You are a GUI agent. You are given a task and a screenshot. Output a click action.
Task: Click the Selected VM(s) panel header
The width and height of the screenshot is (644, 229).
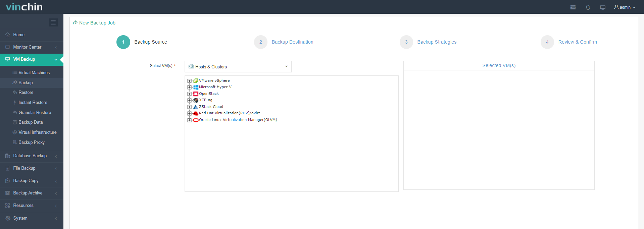click(499, 65)
